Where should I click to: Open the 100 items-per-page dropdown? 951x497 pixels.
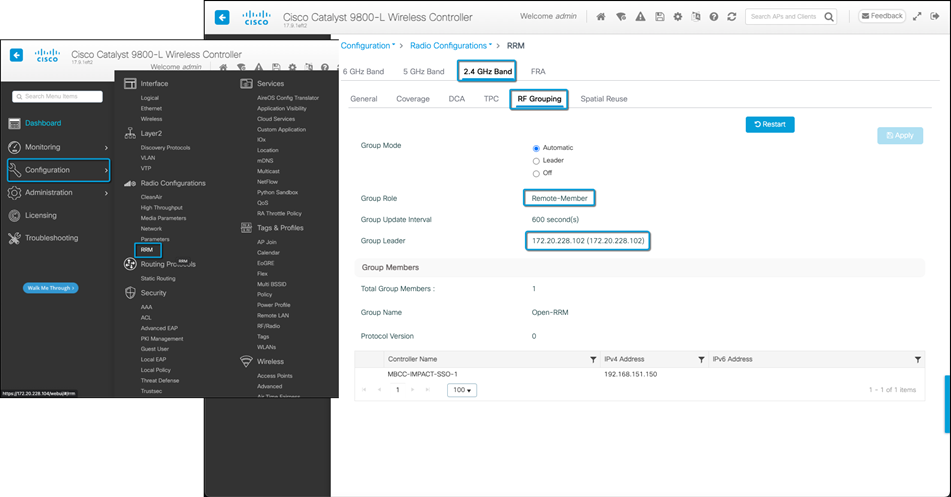(x=462, y=390)
